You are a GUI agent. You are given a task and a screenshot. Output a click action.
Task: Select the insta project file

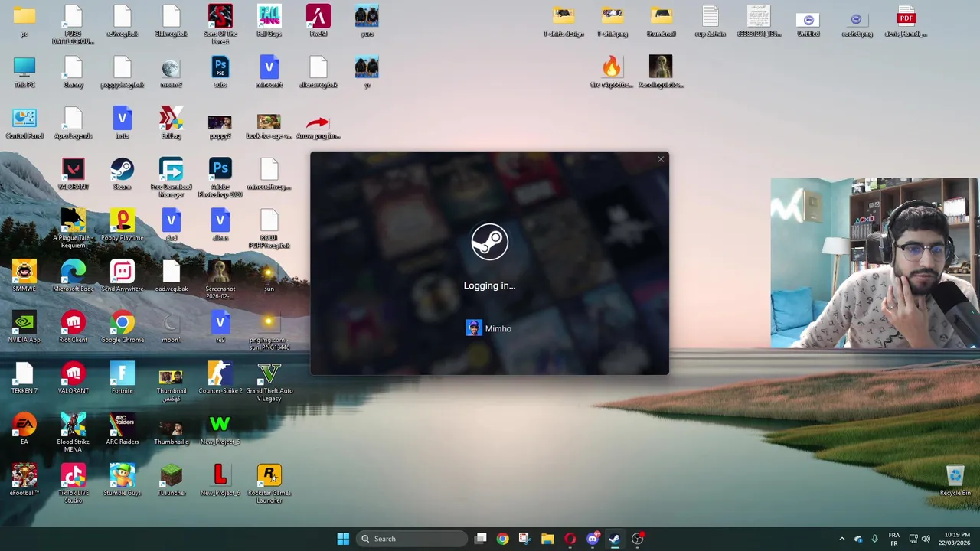122,122
